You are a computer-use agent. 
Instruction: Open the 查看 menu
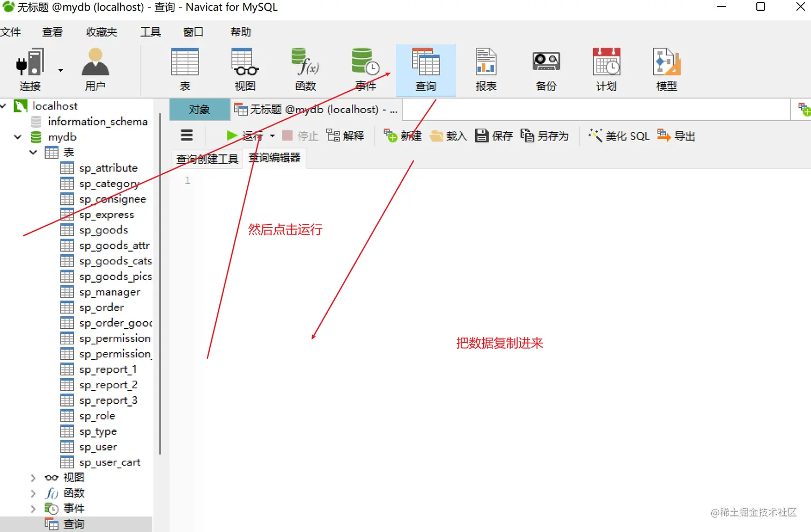coord(53,32)
